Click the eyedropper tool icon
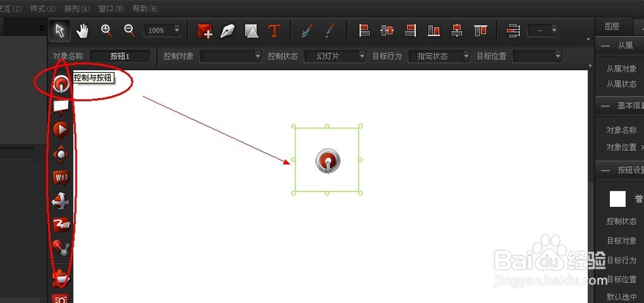The height and width of the screenshot is (303, 644). (x=330, y=31)
